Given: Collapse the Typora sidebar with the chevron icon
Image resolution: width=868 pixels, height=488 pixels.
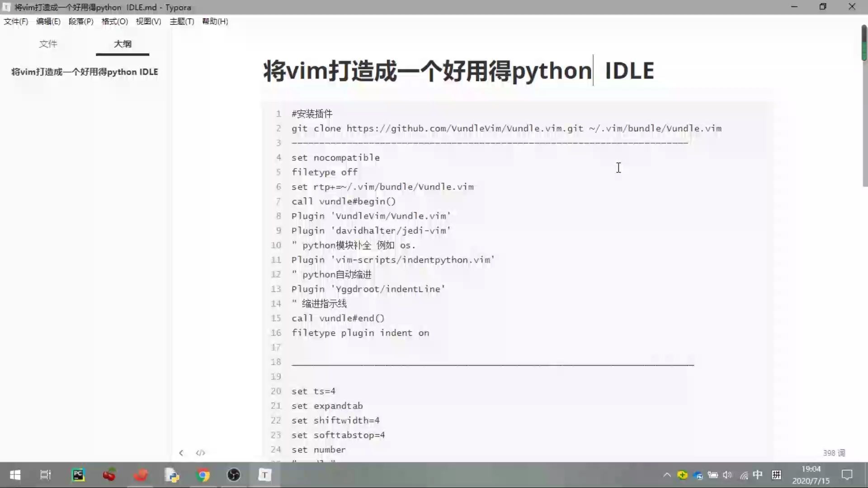Looking at the screenshot, I should pos(181,453).
